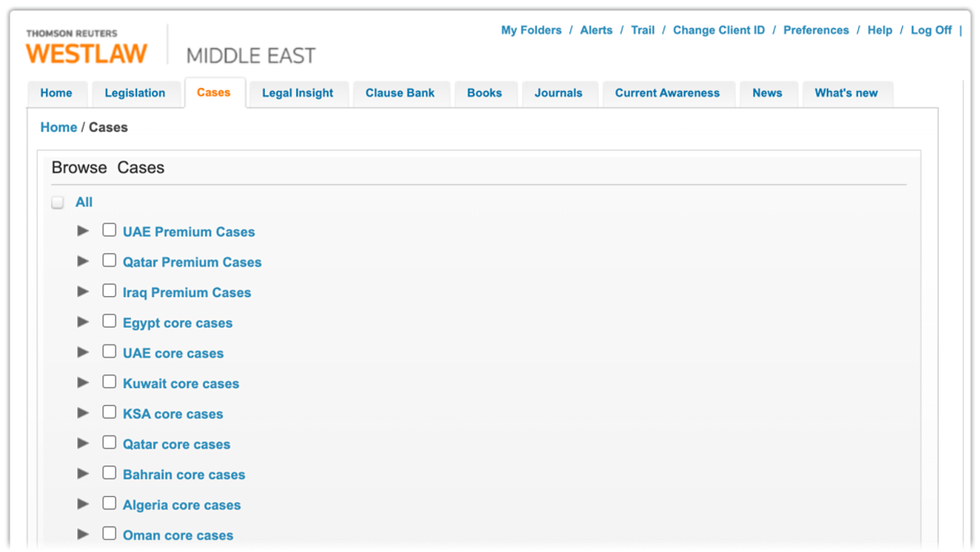Tick the UAE Premium Cases checkbox

(x=109, y=230)
